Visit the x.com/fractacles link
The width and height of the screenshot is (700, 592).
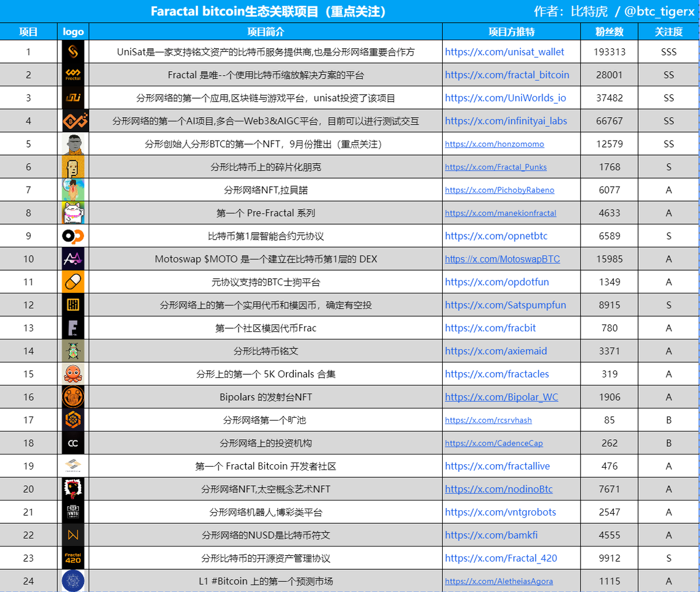[x=497, y=374]
